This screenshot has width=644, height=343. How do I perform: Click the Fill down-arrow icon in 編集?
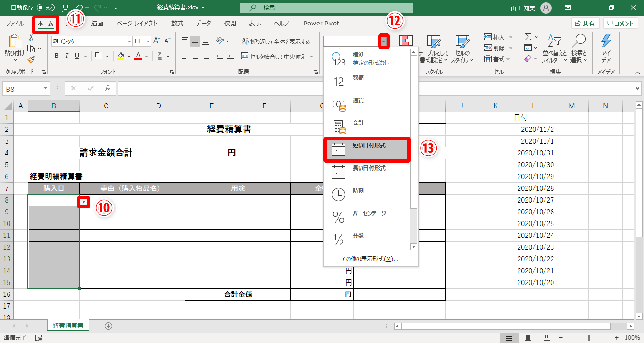pos(528,48)
